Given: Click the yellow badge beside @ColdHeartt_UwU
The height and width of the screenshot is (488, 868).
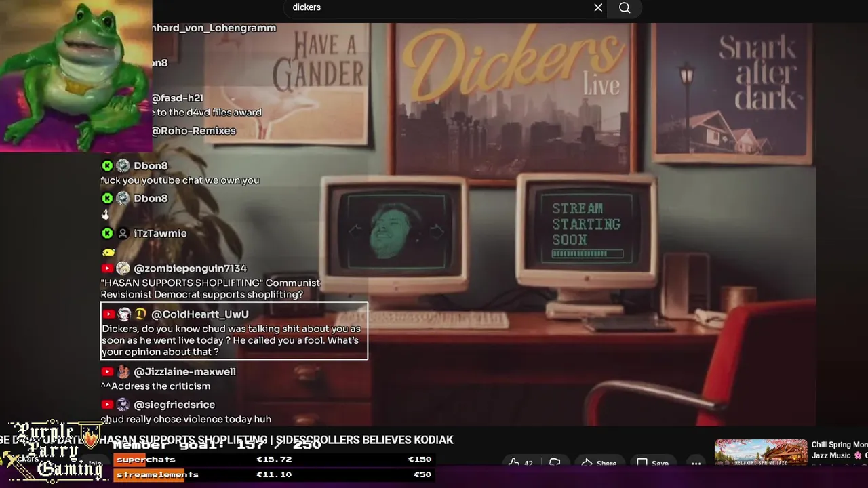Looking at the screenshot, I should tap(140, 314).
